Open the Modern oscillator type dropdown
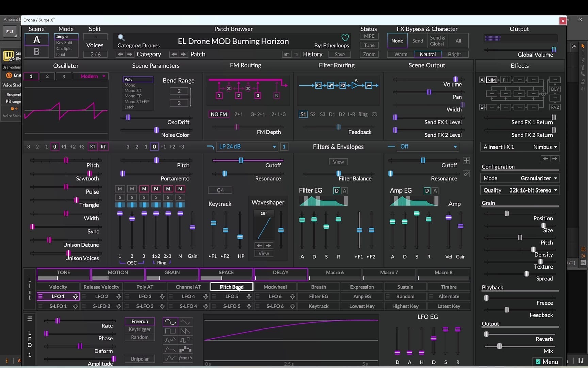Image resolution: width=588 pixels, height=368 pixels. pos(91,76)
